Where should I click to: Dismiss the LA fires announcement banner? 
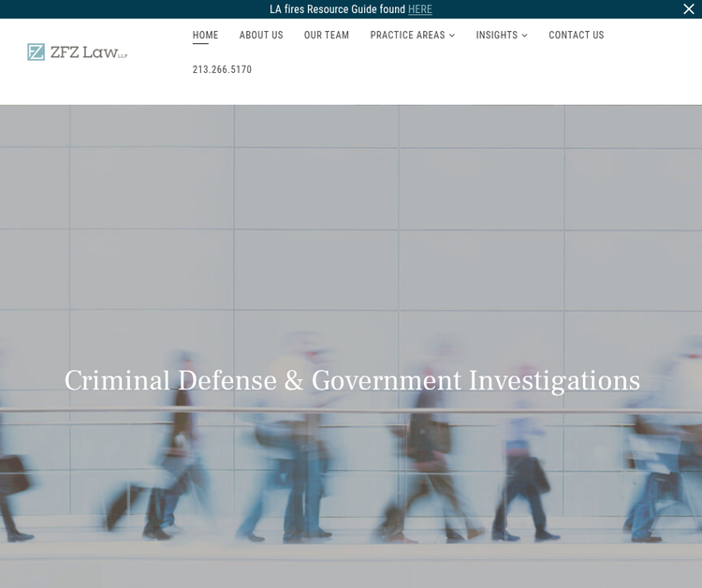[689, 9]
